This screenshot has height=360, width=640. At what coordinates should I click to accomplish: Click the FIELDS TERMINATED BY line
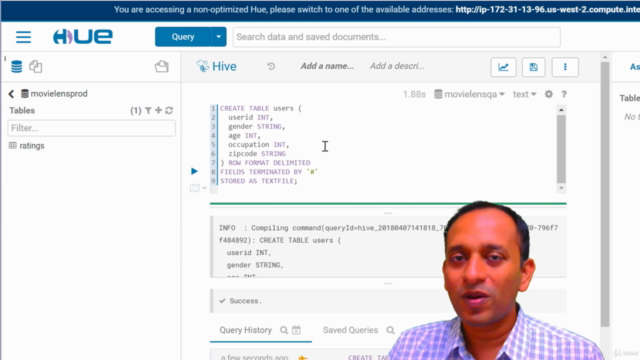click(x=269, y=172)
